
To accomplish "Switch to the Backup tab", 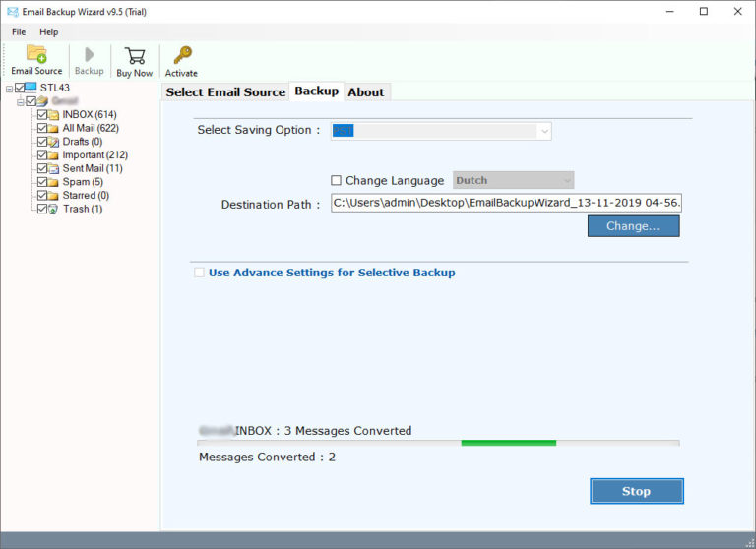I will click(x=317, y=91).
